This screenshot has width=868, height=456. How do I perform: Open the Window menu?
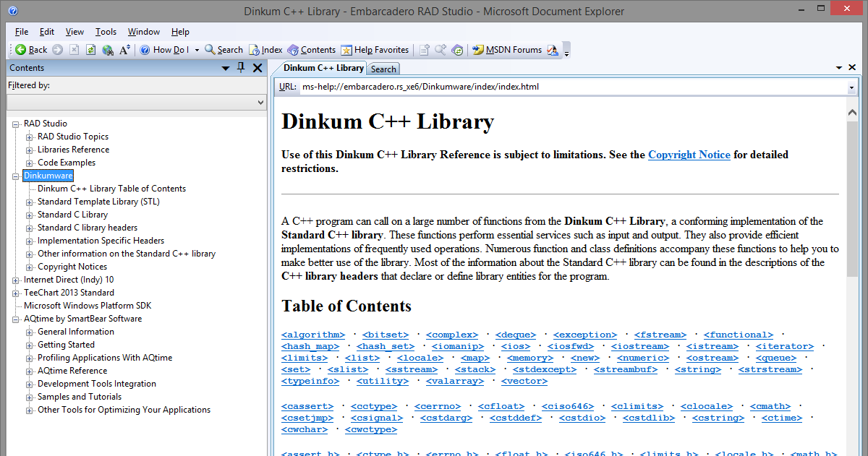(x=144, y=32)
